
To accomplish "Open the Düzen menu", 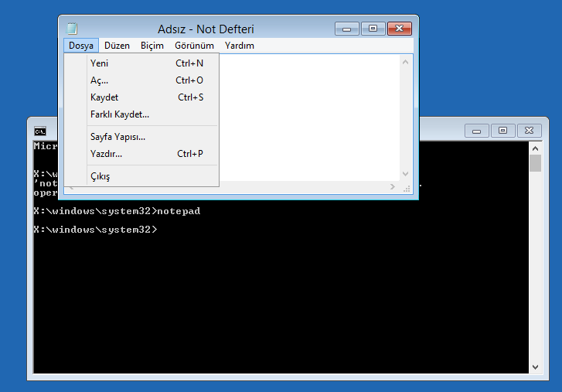I will 117,46.
